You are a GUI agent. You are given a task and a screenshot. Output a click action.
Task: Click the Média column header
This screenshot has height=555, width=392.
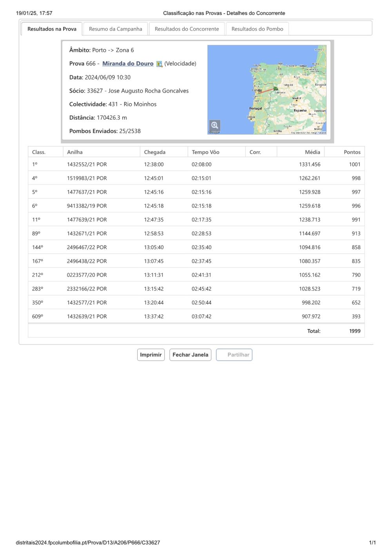click(x=312, y=152)
